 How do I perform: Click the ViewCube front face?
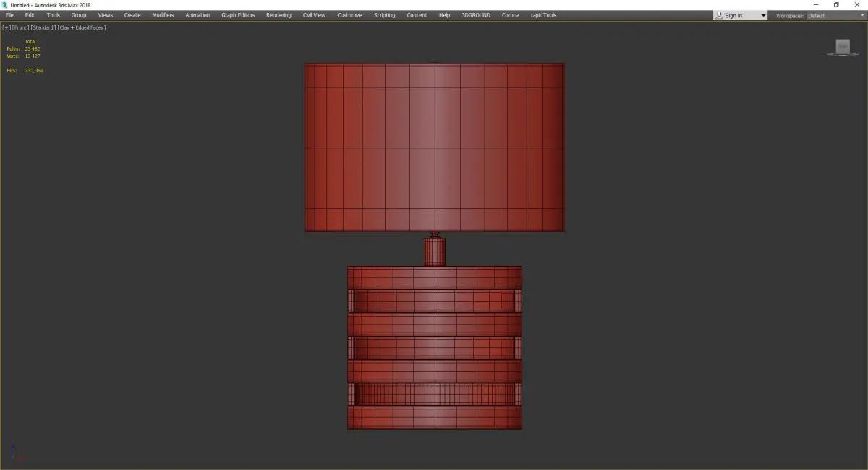pyautogui.click(x=842, y=46)
